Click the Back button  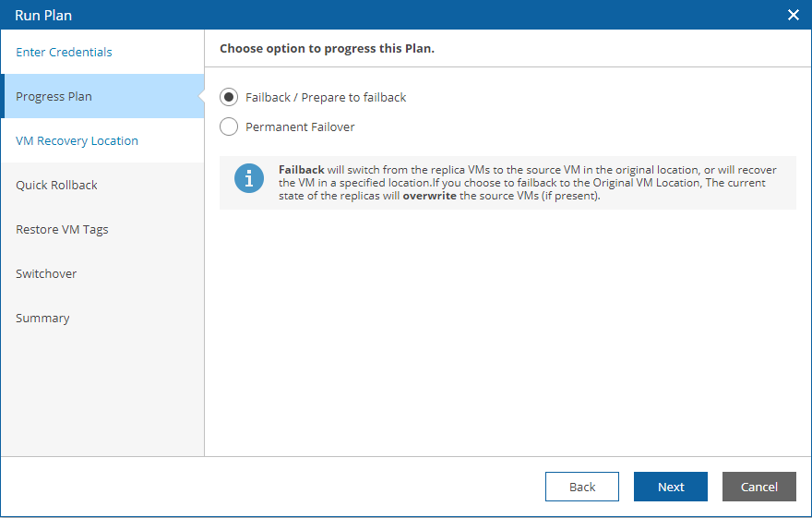[582, 487]
